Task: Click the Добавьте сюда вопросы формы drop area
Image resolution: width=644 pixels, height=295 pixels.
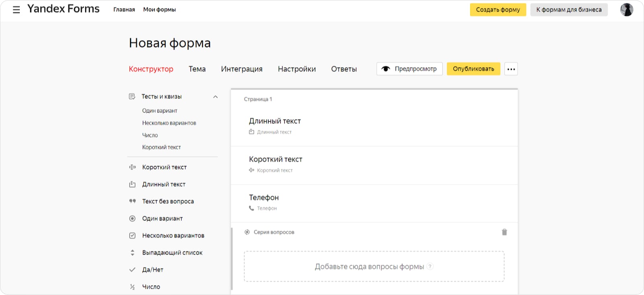Action: click(374, 266)
